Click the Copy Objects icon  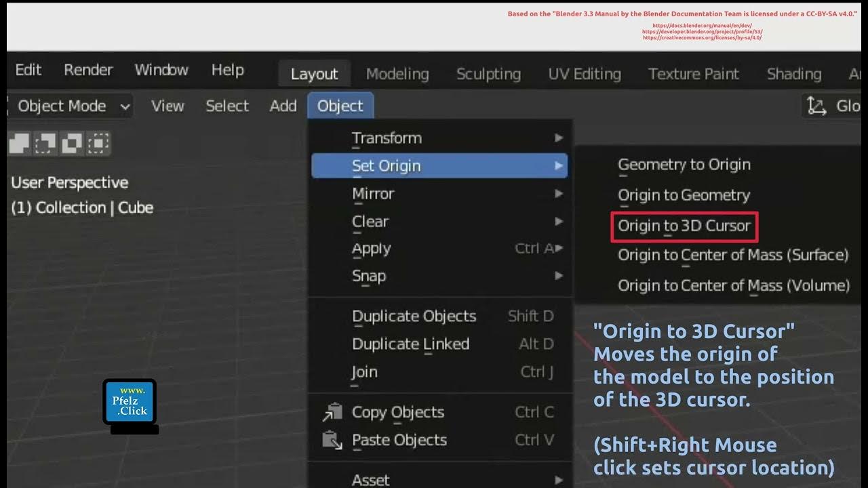332,412
